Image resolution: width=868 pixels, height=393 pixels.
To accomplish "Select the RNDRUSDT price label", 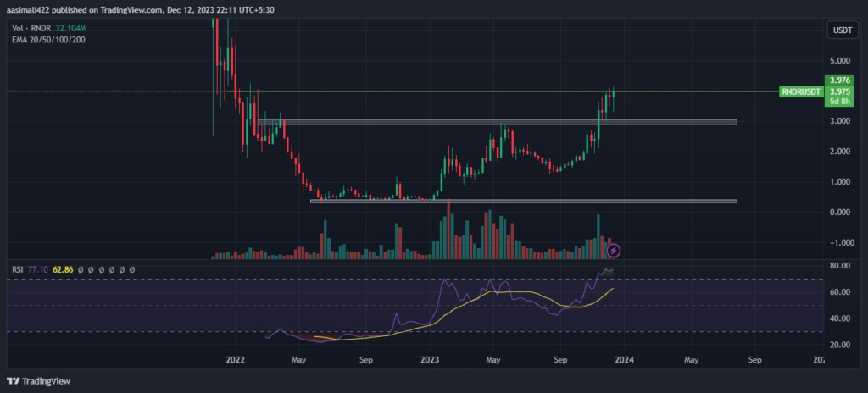I will click(x=800, y=91).
